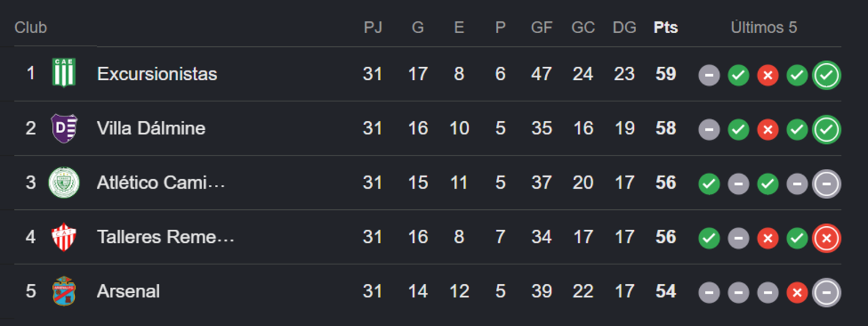Open the Arsenal team name link
The image size is (868, 326).
(128, 291)
